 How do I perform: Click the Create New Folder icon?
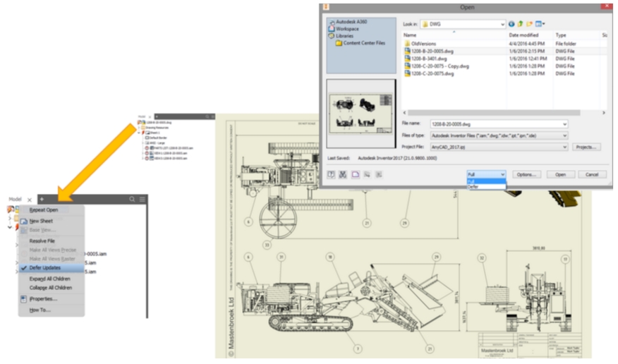[529, 24]
